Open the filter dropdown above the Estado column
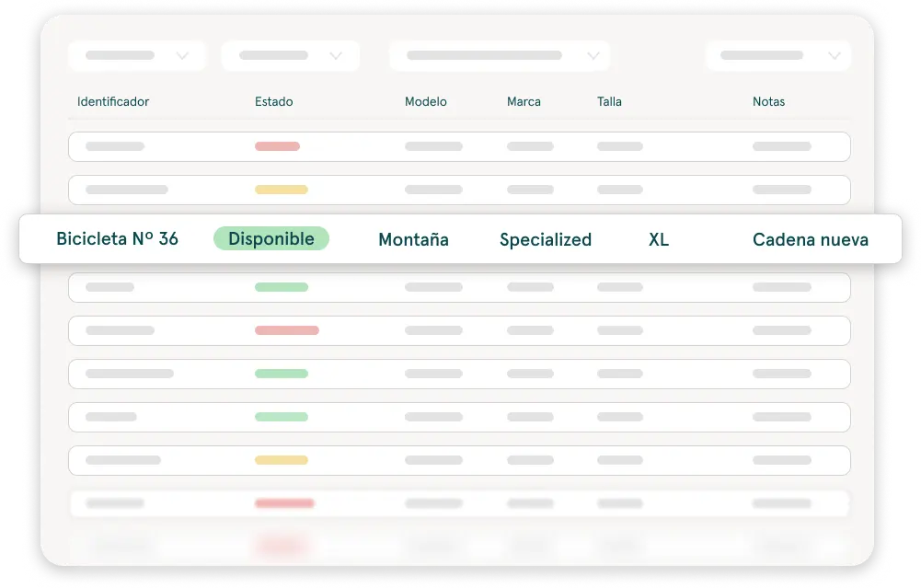The image size is (921, 588). (x=290, y=56)
